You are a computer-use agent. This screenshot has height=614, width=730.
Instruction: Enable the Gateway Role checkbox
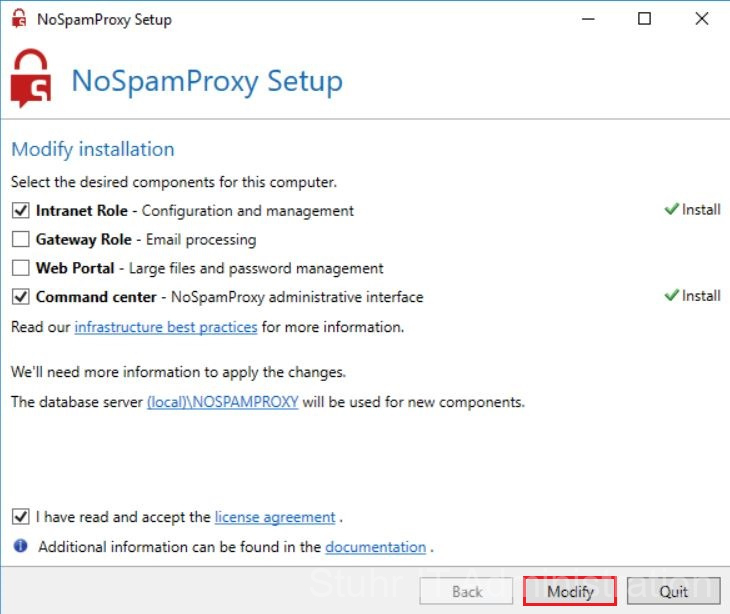click(20, 239)
